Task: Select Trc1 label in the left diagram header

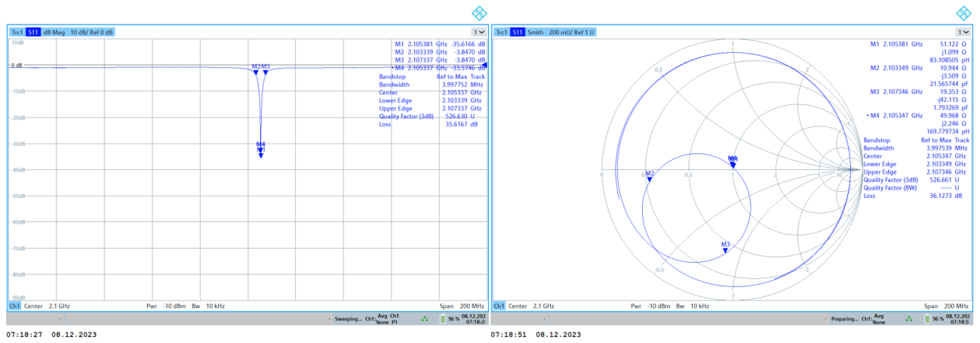Action: [17, 32]
